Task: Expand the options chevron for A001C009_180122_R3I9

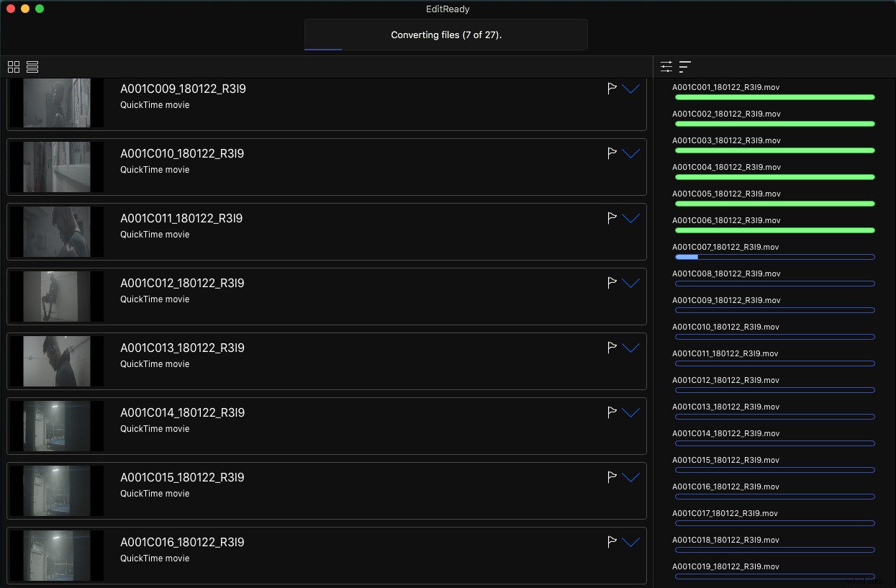Action: click(631, 89)
